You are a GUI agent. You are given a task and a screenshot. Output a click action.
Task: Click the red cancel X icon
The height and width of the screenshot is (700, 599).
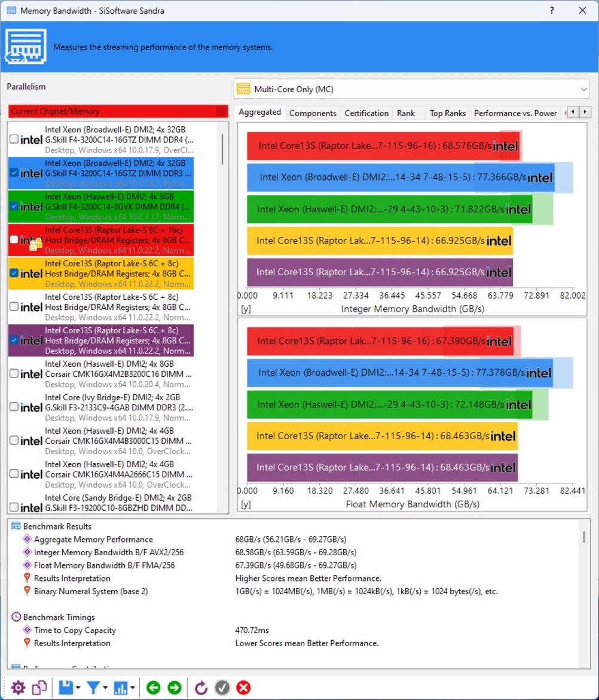(243, 687)
